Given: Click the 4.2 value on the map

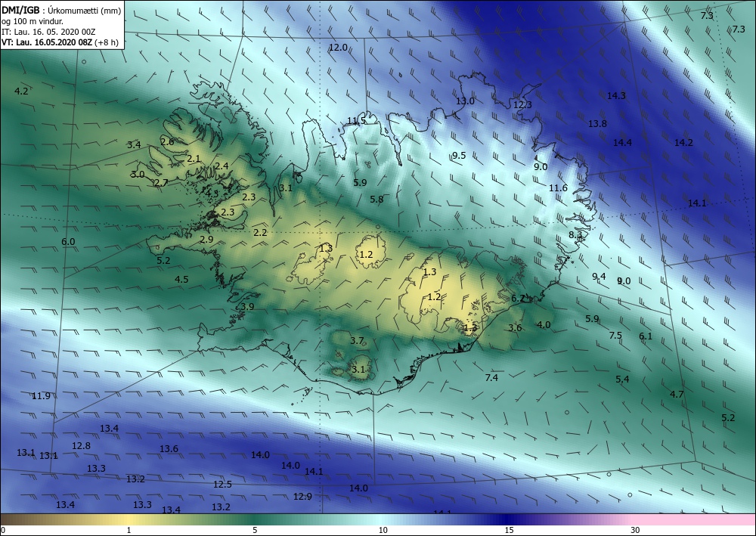Looking at the screenshot, I should [x=21, y=91].
